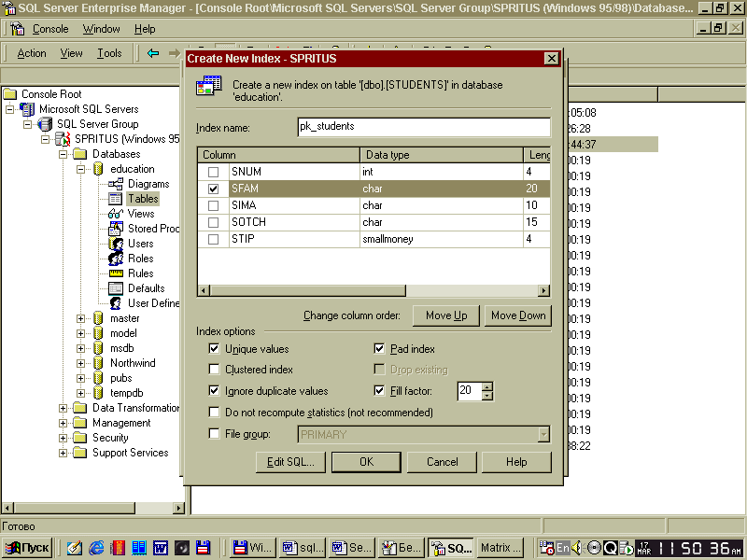The height and width of the screenshot is (560, 747).
Task: Toggle the Pad index checkbox
Action: pyautogui.click(x=379, y=348)
